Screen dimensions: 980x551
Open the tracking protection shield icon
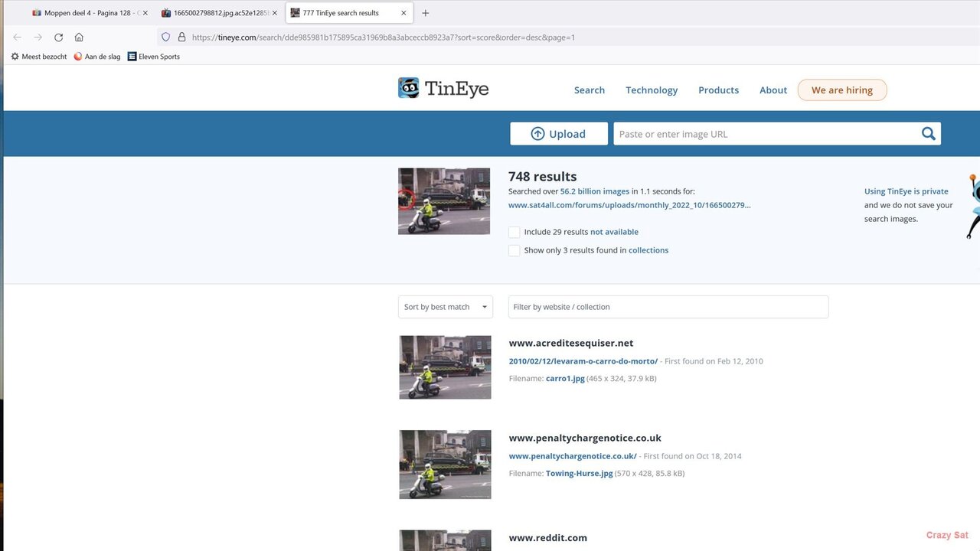[165, 37]
